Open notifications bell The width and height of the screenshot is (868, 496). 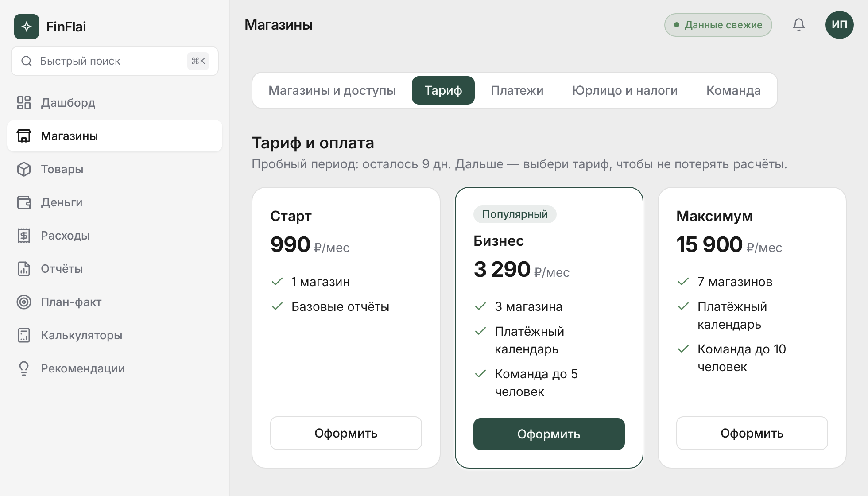click(799, 25)
